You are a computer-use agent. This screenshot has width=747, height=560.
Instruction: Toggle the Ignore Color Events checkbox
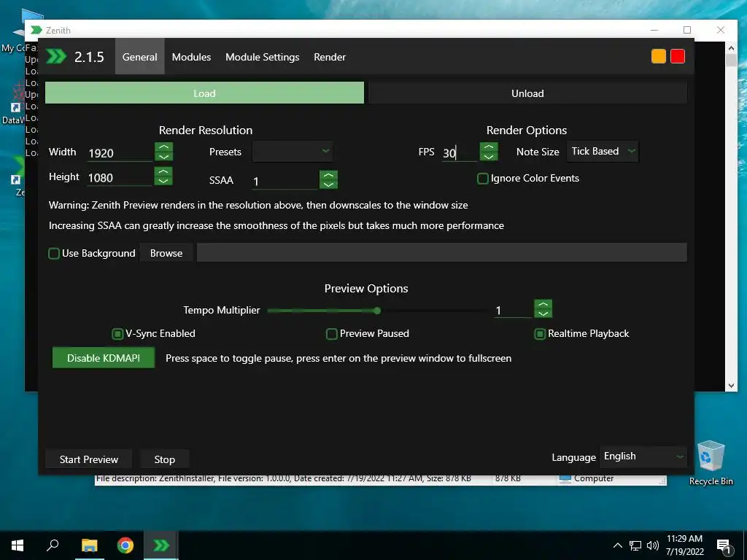click(x=483, y=179)
